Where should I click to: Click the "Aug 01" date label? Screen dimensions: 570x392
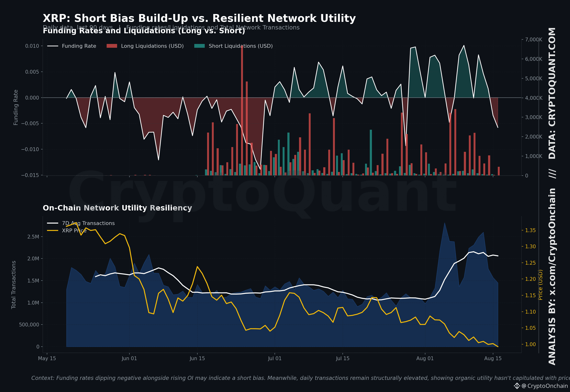(x=425, y=358)
